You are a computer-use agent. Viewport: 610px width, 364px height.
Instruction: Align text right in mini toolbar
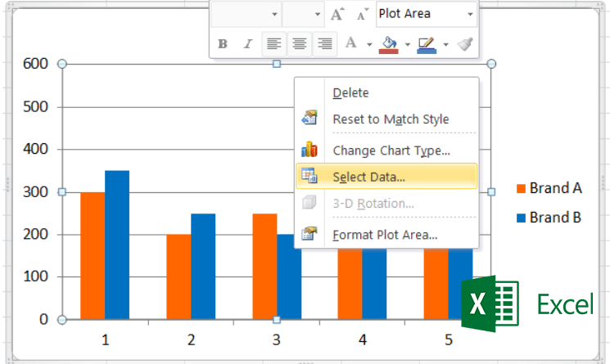pos(325,44)
